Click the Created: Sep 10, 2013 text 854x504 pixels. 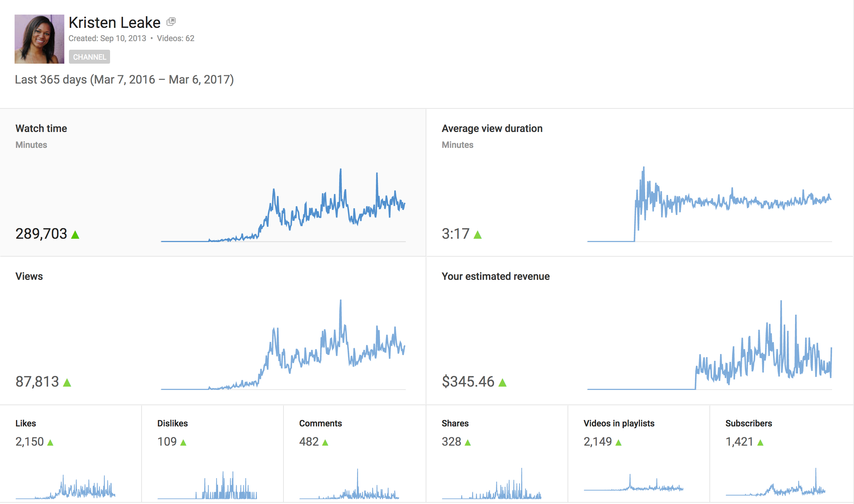click(107, 38)
